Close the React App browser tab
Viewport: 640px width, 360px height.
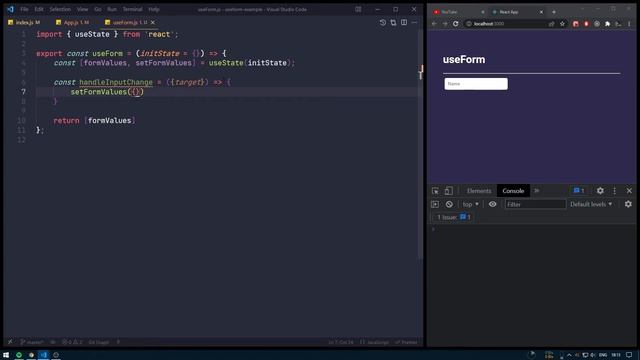click(x=541, y=12)
